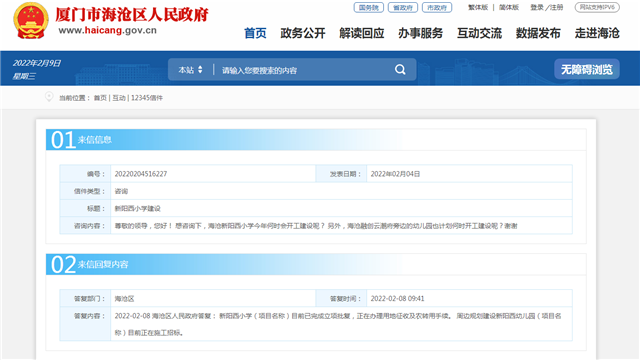Image resolution: width=640 pixels, height=360 pixels.
Task: Click the 市政府 link button
Action: tap(437, 7)
